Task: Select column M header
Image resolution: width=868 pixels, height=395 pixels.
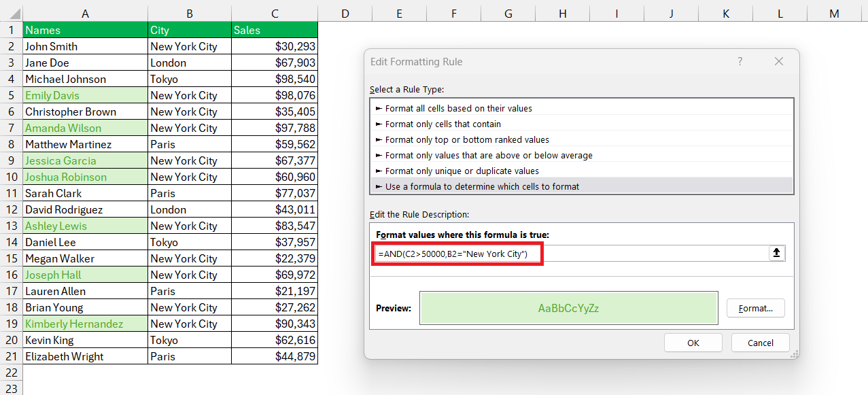Action: (834, 14)
